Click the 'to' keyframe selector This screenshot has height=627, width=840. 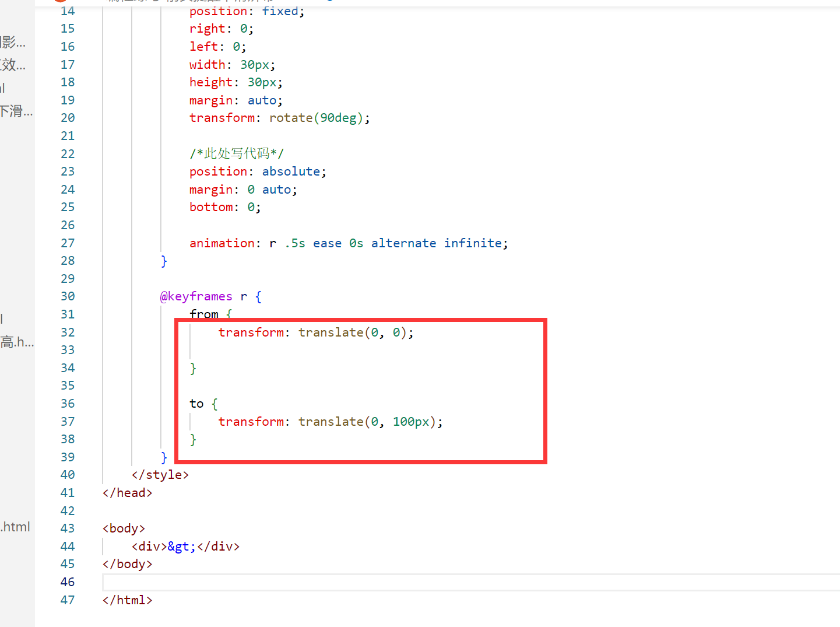click(x=196, y=404)
